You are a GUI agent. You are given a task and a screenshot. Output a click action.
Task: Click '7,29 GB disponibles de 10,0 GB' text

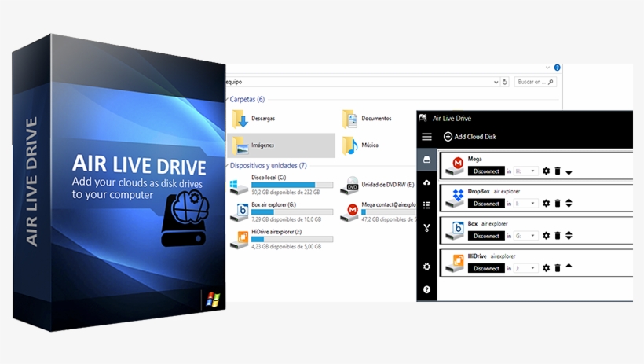(287, 219)
